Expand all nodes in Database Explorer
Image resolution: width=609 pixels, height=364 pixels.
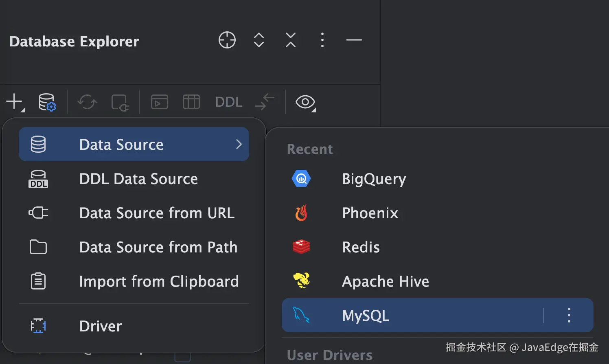tap(259, 40)
